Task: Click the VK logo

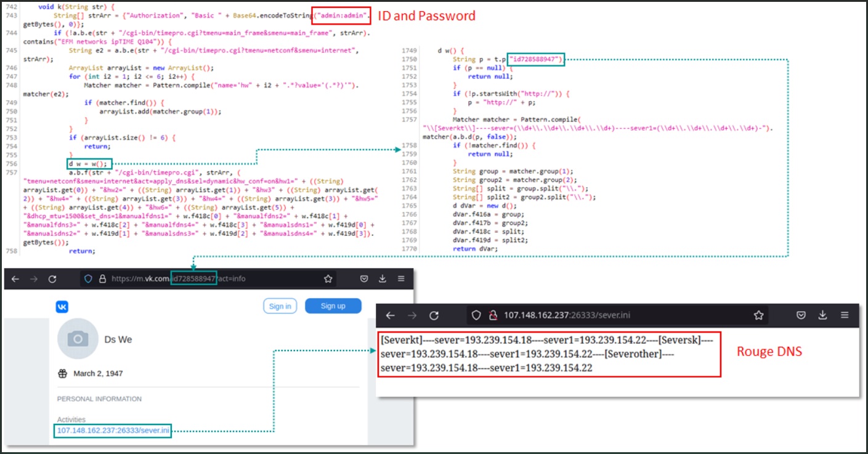Action: (x=62, y=306)
